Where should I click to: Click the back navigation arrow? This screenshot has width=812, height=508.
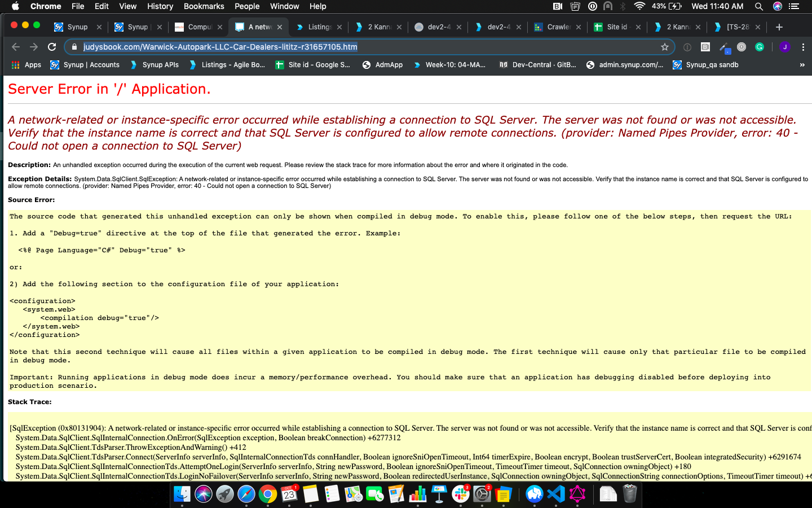point(16,47)
